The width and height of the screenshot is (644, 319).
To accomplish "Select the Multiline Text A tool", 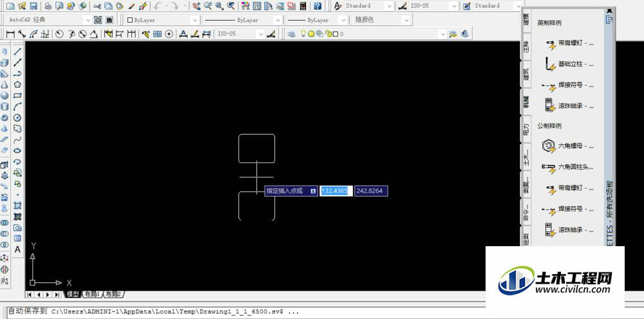I will 17,249.
